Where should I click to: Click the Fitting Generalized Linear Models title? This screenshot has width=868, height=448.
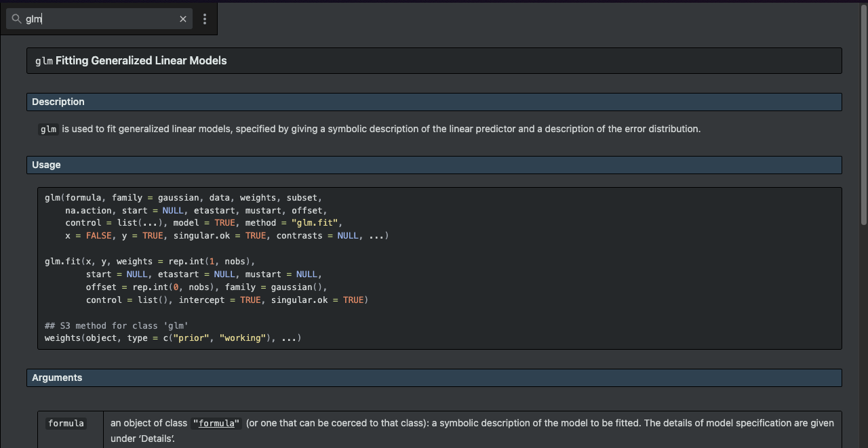coord(141,60)
